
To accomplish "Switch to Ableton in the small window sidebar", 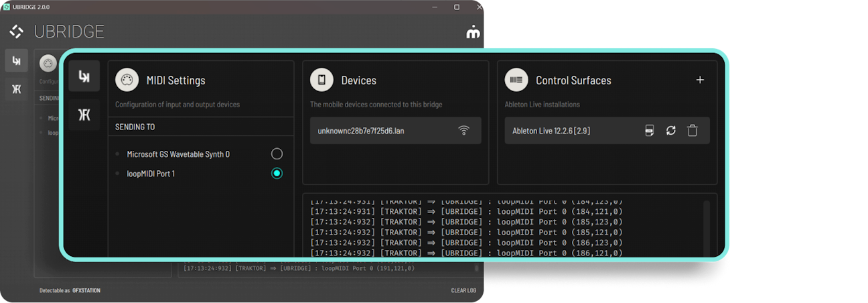I will [17, 60].
